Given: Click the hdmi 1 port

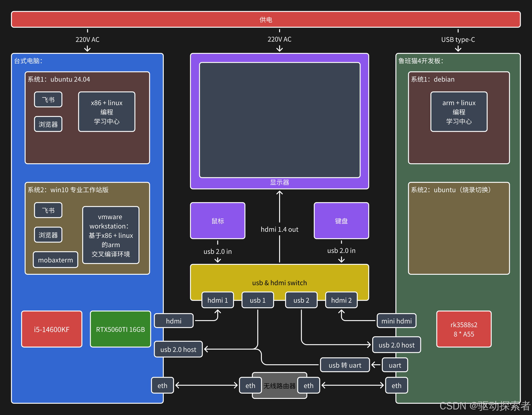Looking at the screenshot, I should coord(218,300).
